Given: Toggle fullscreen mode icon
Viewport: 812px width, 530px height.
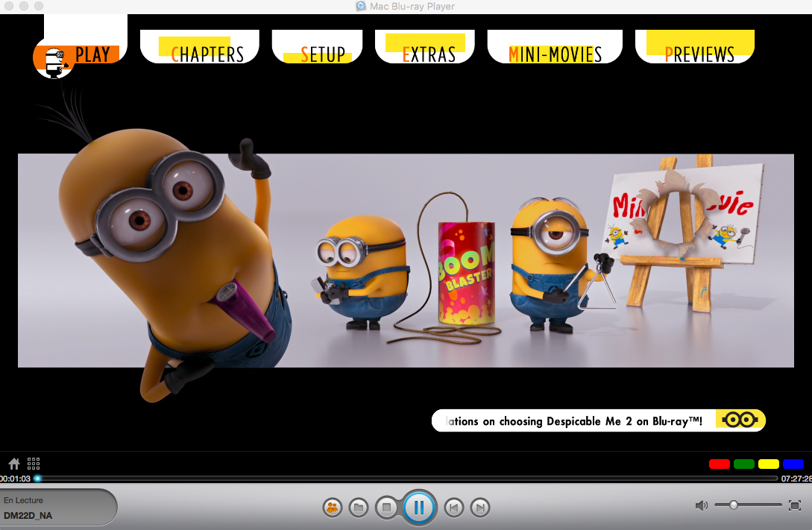Looking at the screenshot, I should [x=795, y=505].
